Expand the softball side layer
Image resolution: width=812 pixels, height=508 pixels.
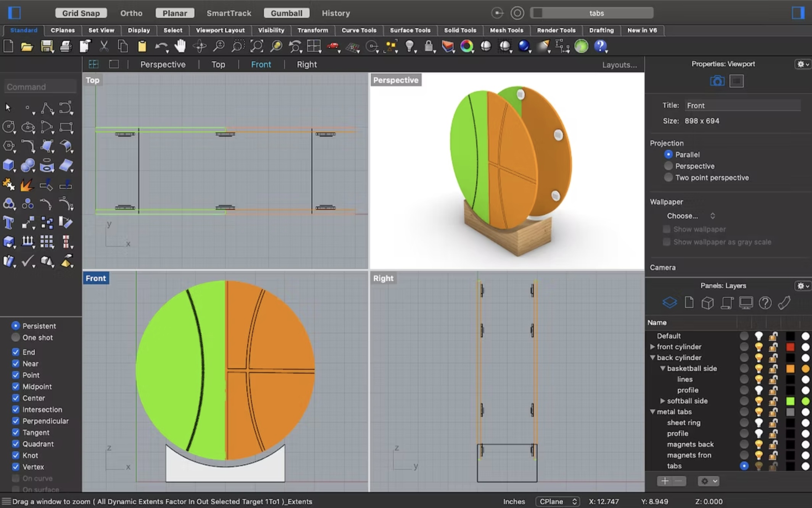coord(663,401)
